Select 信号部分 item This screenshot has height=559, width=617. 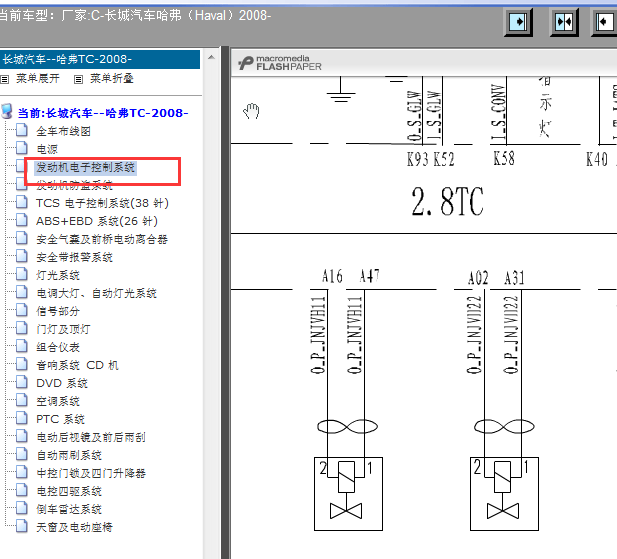(58, 311)
